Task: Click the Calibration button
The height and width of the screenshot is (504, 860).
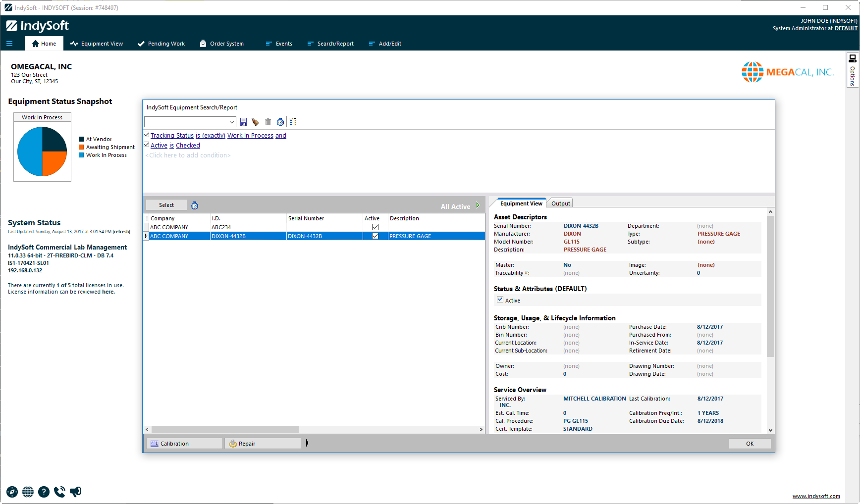Action: click(x=184, y=444)
